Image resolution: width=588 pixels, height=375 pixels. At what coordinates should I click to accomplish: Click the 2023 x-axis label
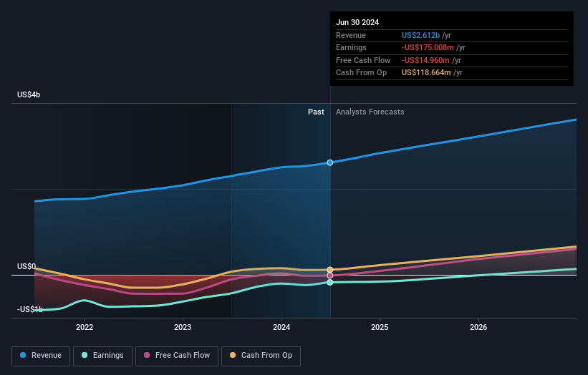tap(183, 327)
